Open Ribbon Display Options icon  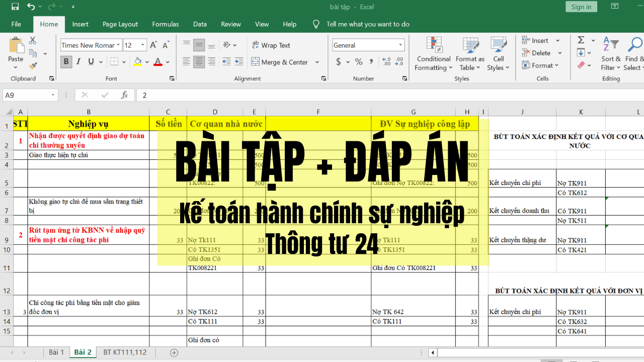[615, 7]
